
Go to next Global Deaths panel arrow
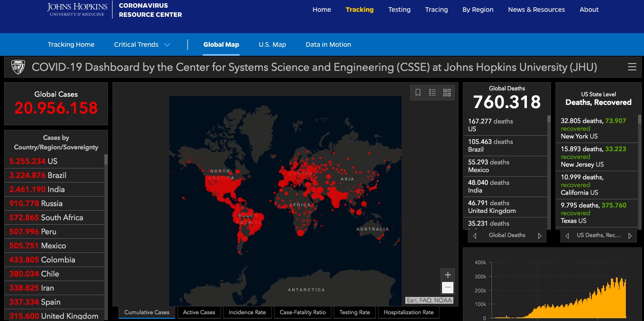coord(540,236)
